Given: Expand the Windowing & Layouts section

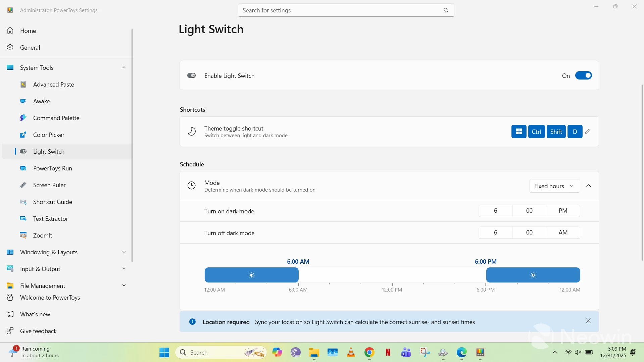Looking at the screenshot, I should pyautogui.click(x=124, y=252).
